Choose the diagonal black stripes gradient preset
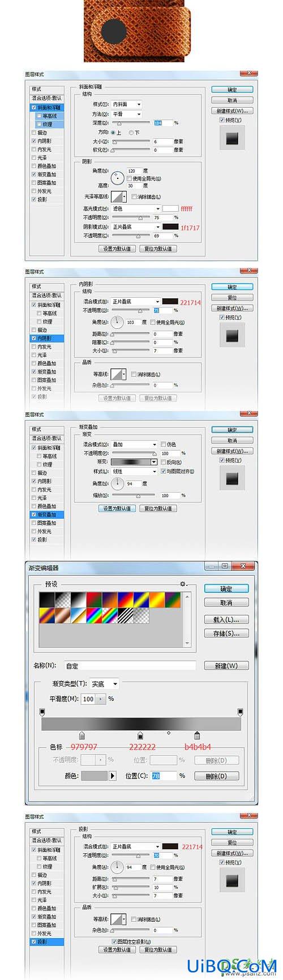This screenshot has width=283, height=980. pyautogui.click(x=126, y=616)
